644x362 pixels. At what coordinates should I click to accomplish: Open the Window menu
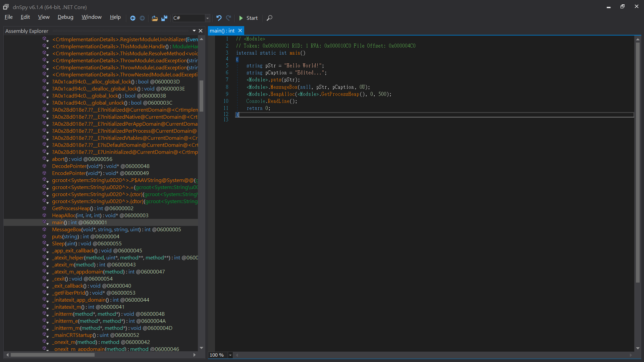[91, 17]
